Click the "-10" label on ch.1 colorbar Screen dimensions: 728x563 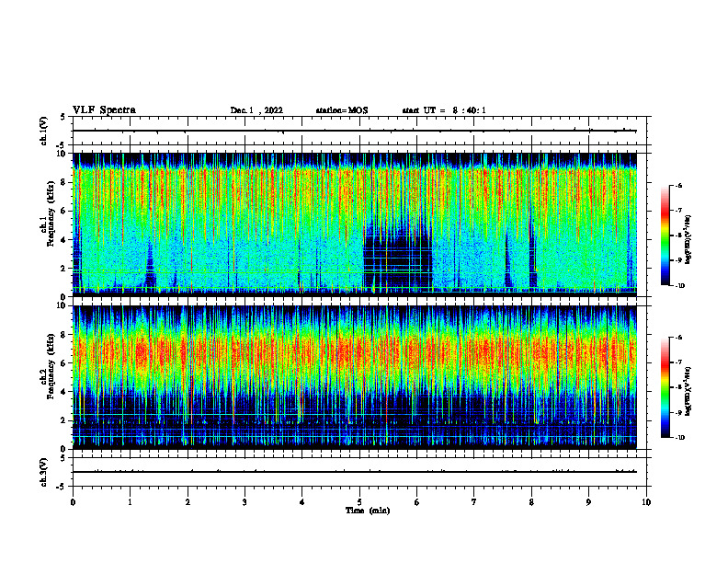coord(679,286)
